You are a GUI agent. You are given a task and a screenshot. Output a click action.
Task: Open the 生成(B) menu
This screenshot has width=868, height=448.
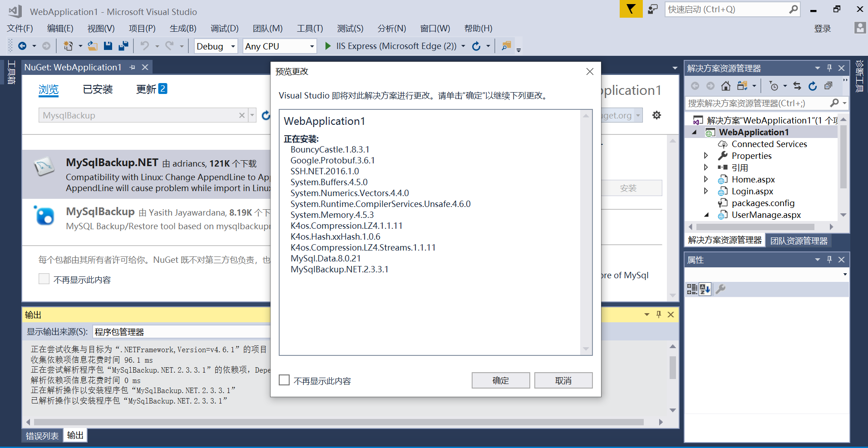click(183, 28)
